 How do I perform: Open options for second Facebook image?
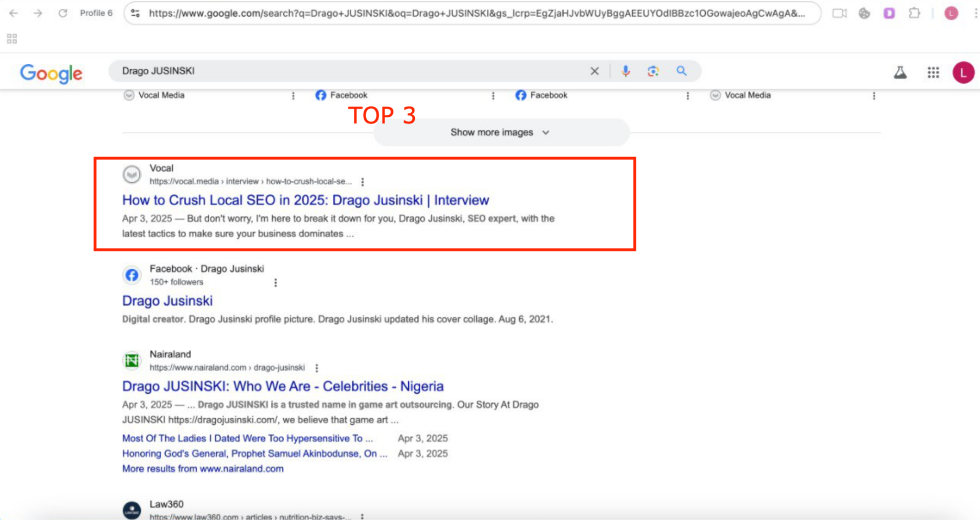[x=688, y=96]
